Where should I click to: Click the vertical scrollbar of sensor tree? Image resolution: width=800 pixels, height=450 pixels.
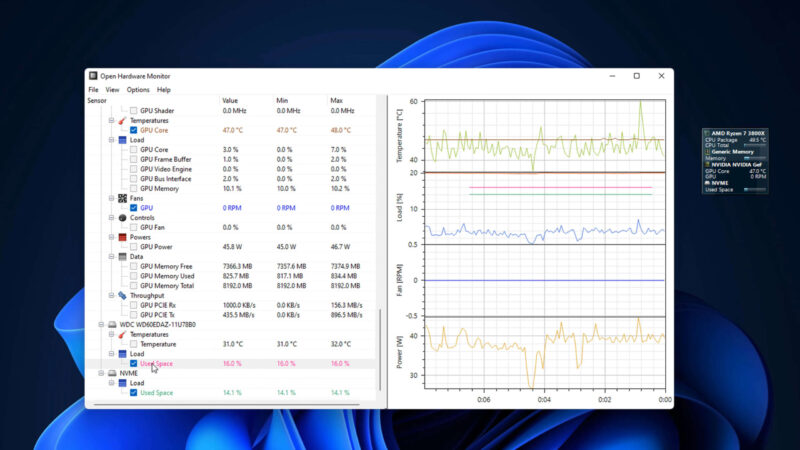click(380, 349)
